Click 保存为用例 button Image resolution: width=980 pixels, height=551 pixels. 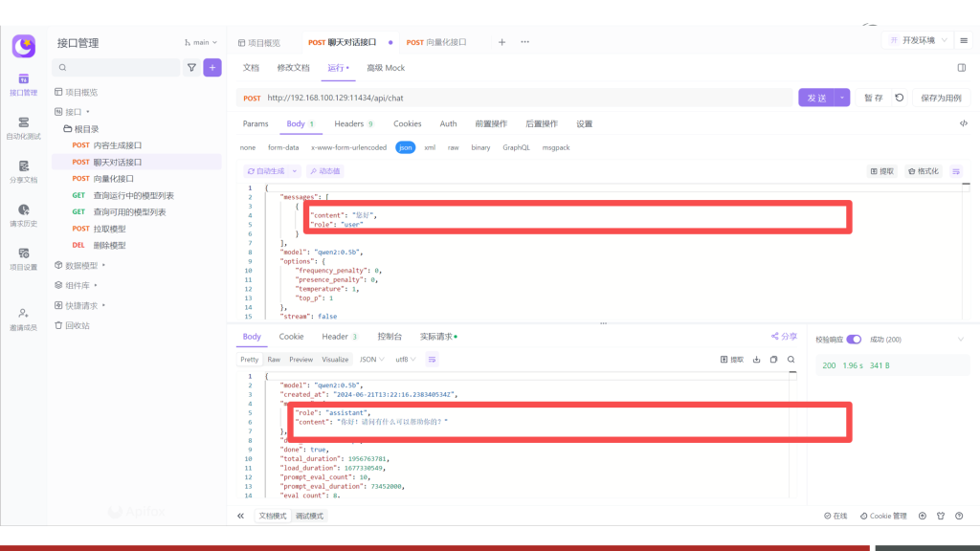coord(940,98)
